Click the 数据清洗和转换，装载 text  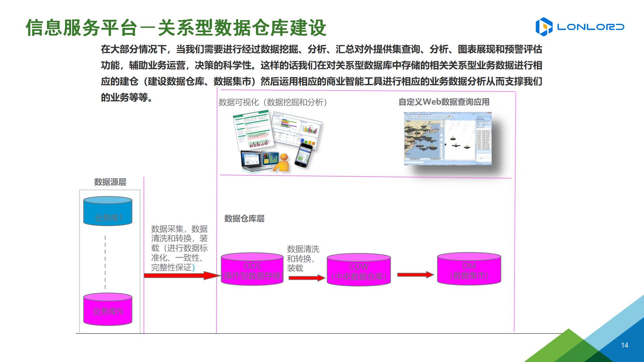(303, 258)
